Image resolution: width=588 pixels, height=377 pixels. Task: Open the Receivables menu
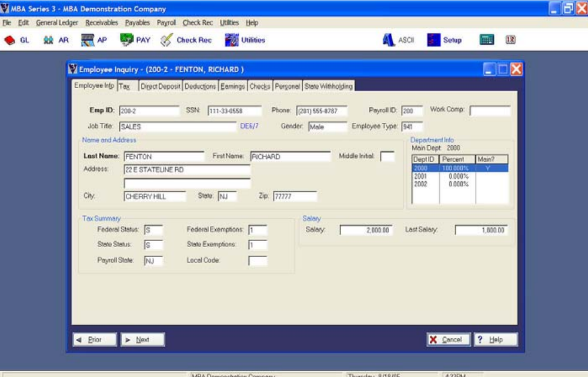click(102, 23)
